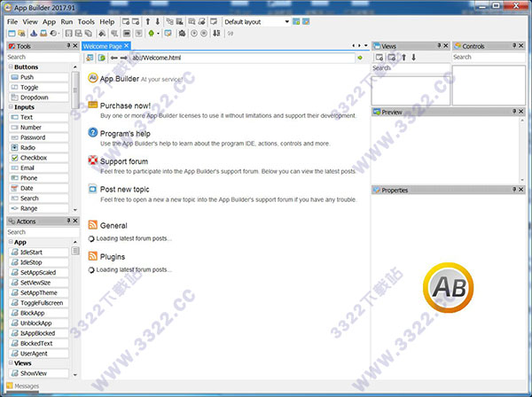Close the Preview panel
Image resolution: width=532 pixels, height=397 pixels.
tap(520, 111)
